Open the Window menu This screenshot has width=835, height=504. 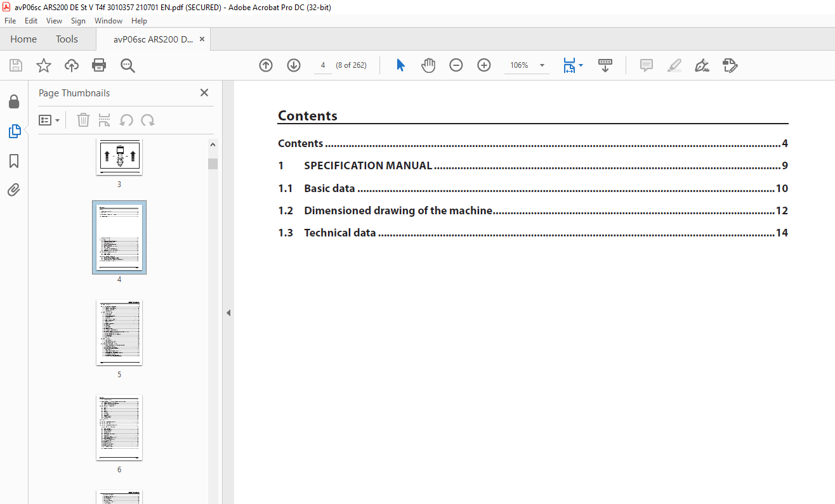click(108, 21)
